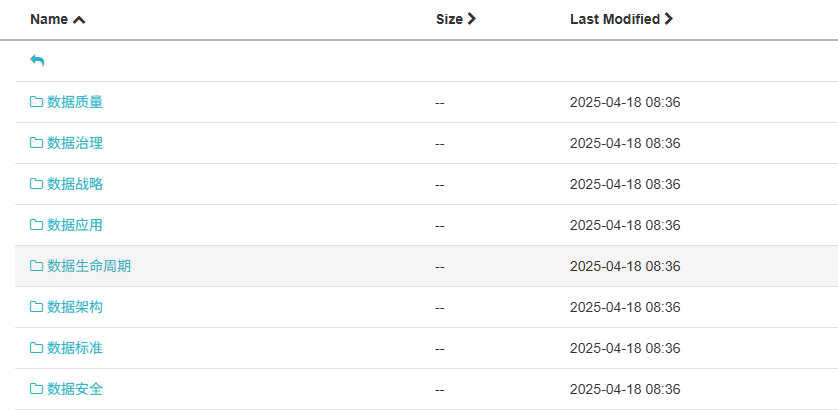Sort by Name using the up chevron

tap(79, 20)
